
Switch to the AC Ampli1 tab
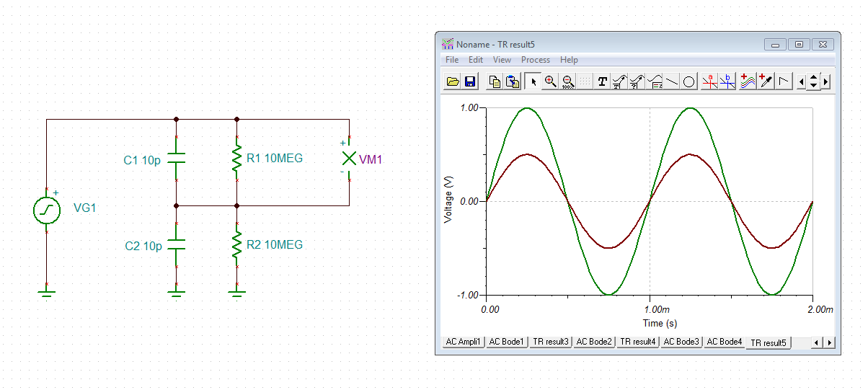[463, 342]
